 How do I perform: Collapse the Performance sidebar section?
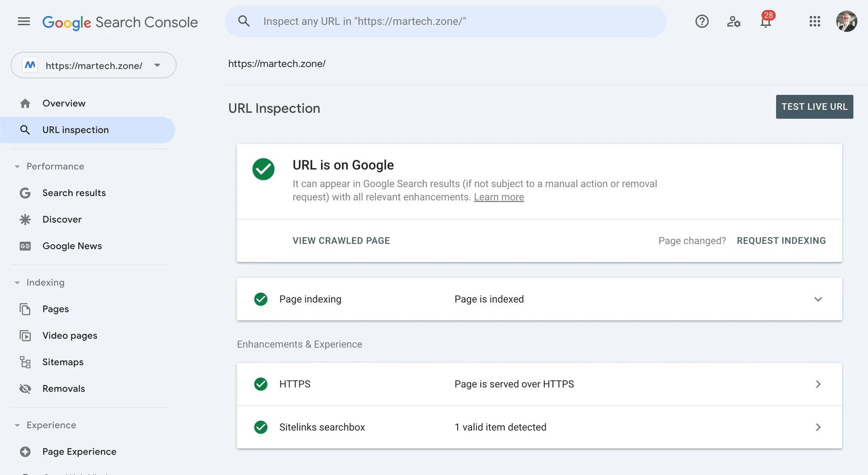pos(17,167)
